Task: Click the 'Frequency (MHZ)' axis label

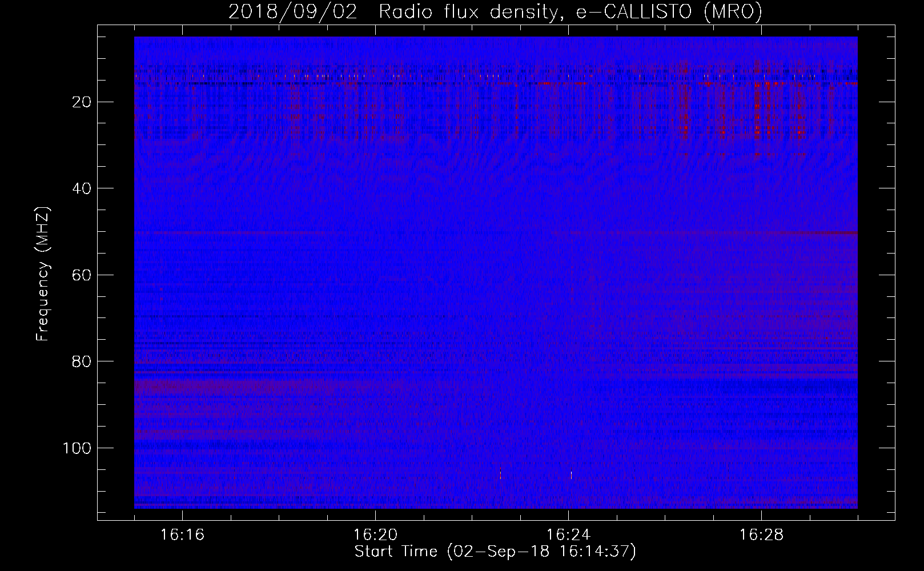Action: tap(43, 274)
